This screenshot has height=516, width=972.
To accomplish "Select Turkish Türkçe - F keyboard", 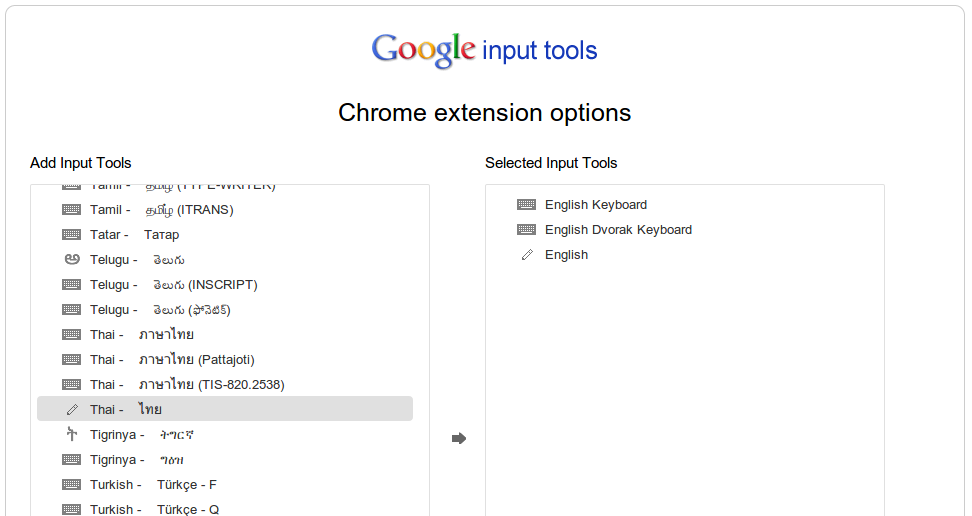I will point(225,484).
